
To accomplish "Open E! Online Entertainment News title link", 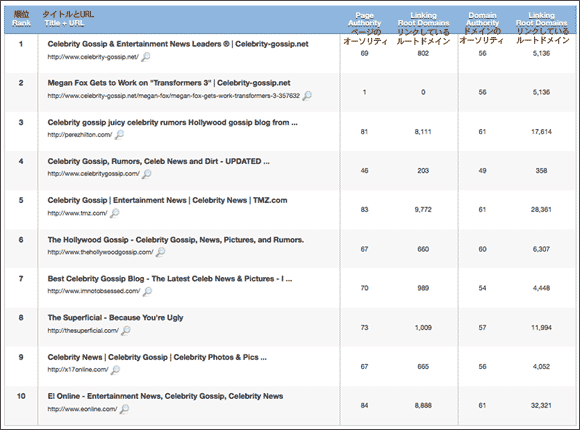I will (165, 396).
